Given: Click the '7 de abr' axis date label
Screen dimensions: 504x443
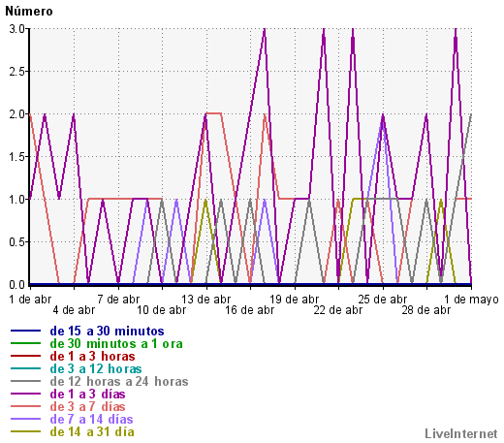Looking at the screenshot, I should point(118,300).
